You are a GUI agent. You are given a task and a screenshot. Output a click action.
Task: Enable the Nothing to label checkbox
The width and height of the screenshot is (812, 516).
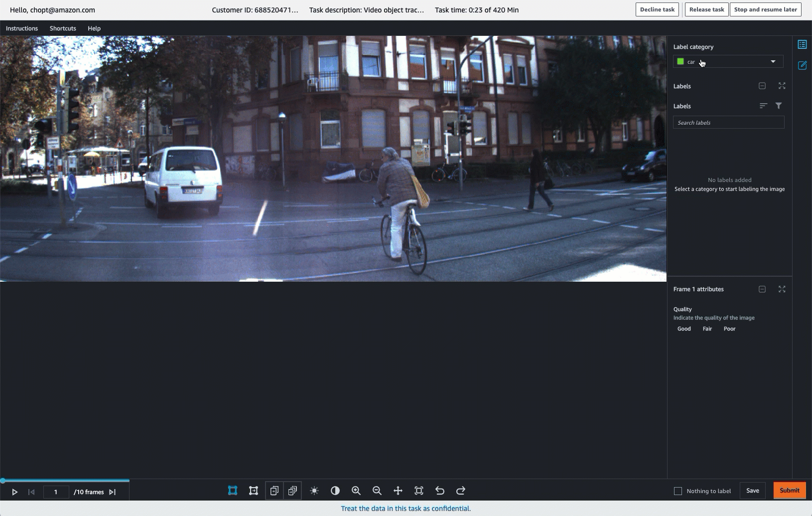(x=678, y=491)
